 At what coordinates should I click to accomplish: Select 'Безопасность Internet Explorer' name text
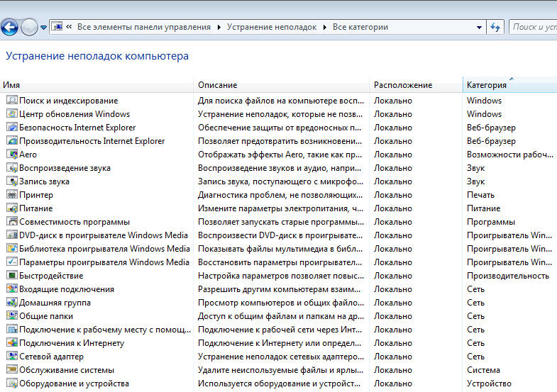(x=77, y=128)
